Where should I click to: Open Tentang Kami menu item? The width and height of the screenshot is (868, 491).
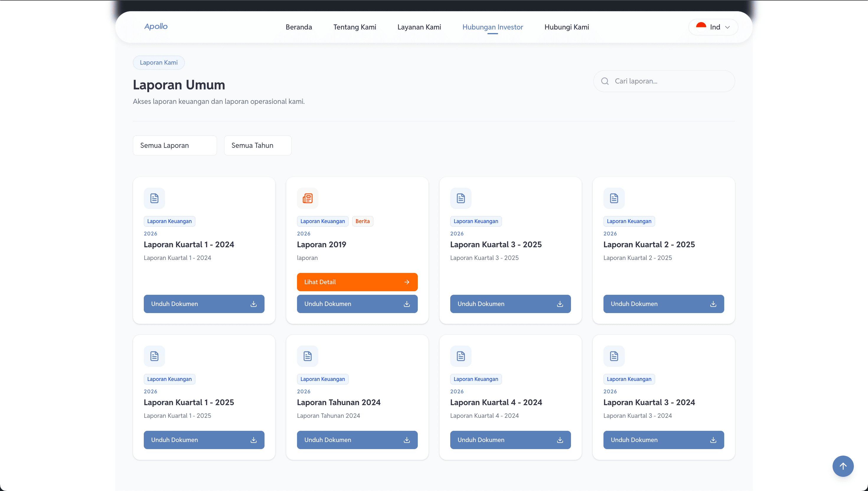pos(355,27)
